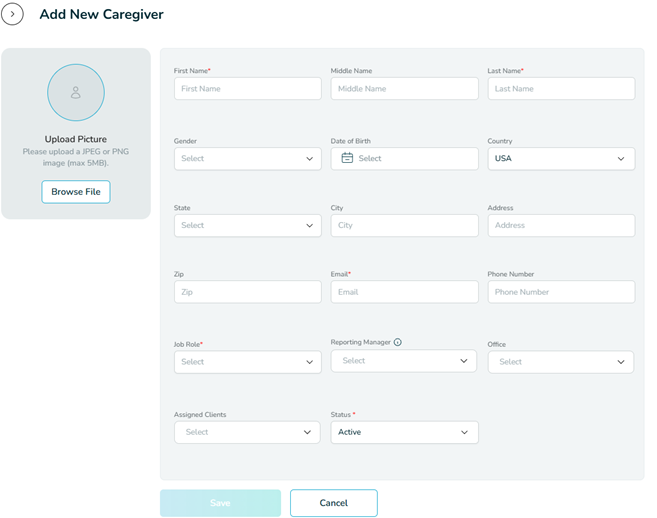Screen dimensions: 657x518
Task: Change the Status dropdown set to Active
Action: (x=404, y=432)
